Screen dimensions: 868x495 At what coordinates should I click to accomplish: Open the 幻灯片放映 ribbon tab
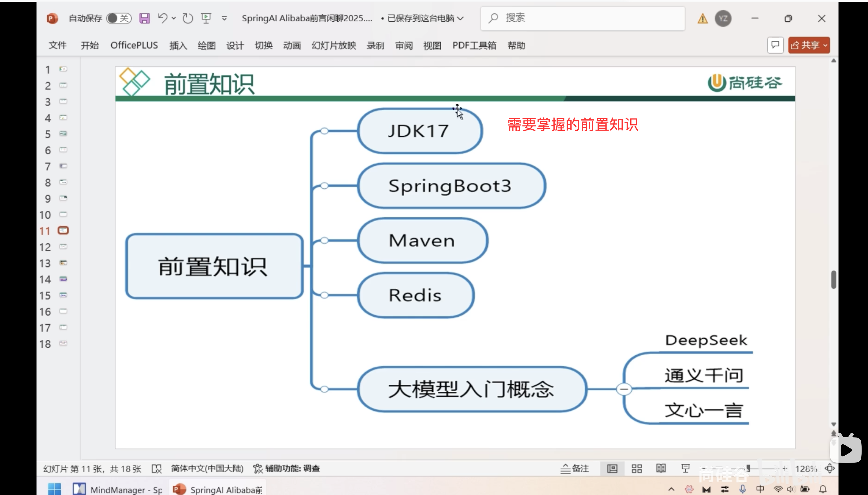[x=333, y=45]
